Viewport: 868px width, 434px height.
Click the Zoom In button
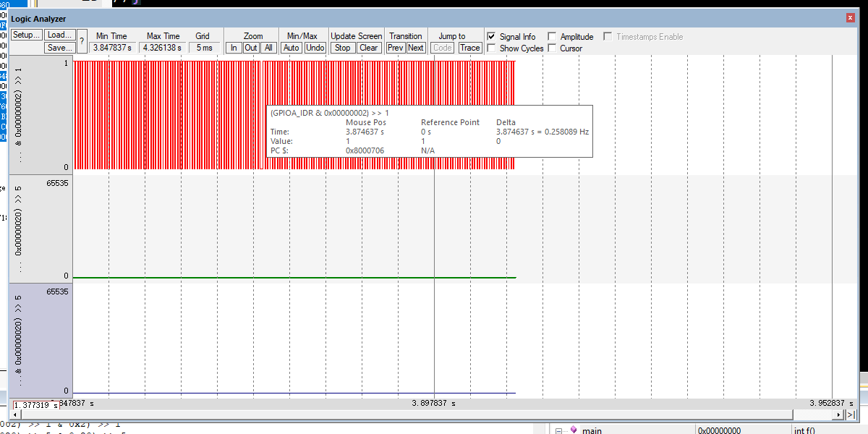(x=234, y=47)
